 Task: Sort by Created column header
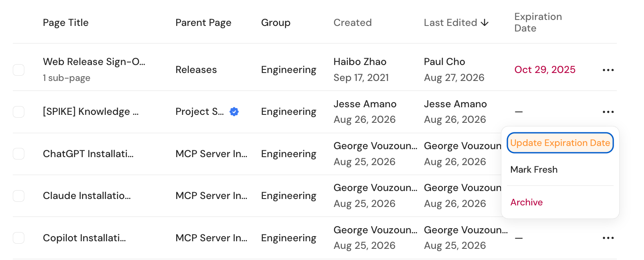(352, 23)
